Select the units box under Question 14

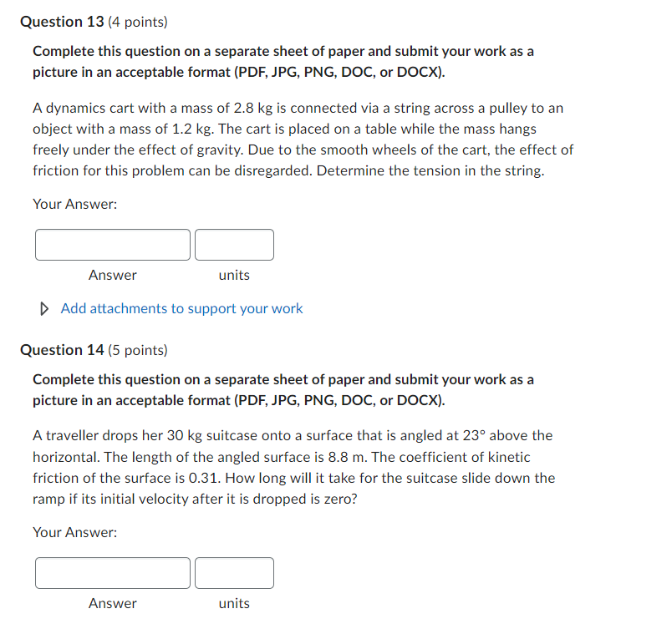(x=234, y=573)
